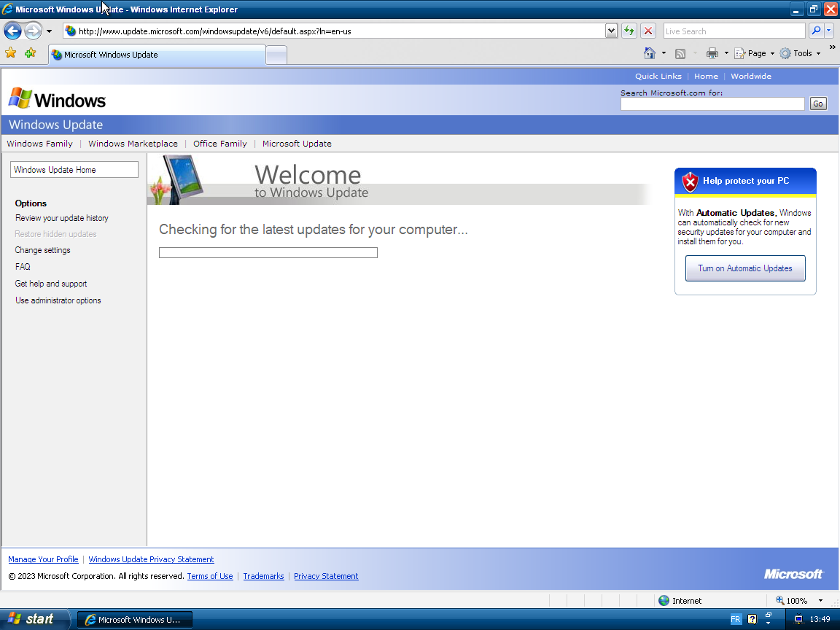Click Turn on Automatic Updates button

tap(745, 268)
